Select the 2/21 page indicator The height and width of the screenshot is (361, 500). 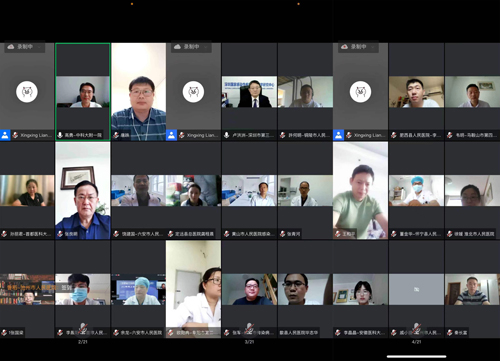point(83,342)
